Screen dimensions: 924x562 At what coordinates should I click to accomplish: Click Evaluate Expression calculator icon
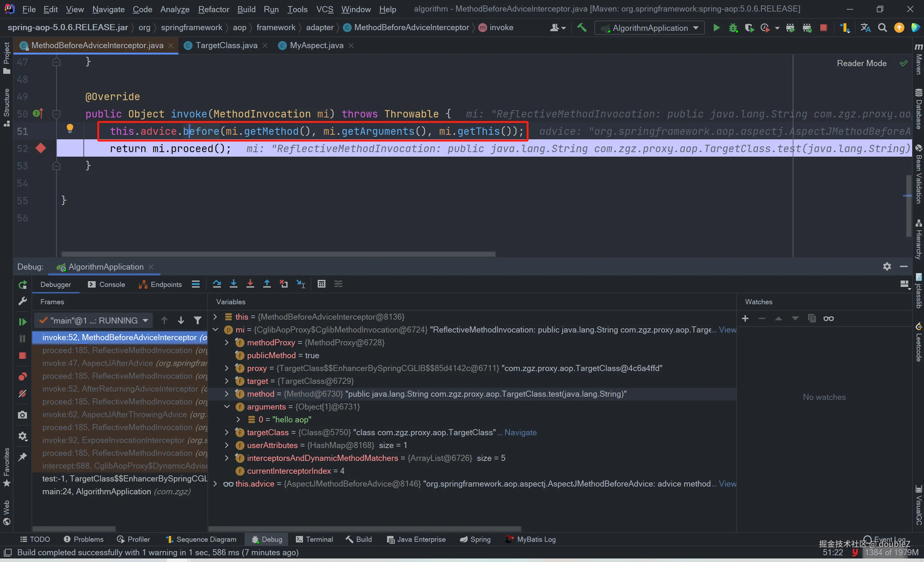point(321,284)
